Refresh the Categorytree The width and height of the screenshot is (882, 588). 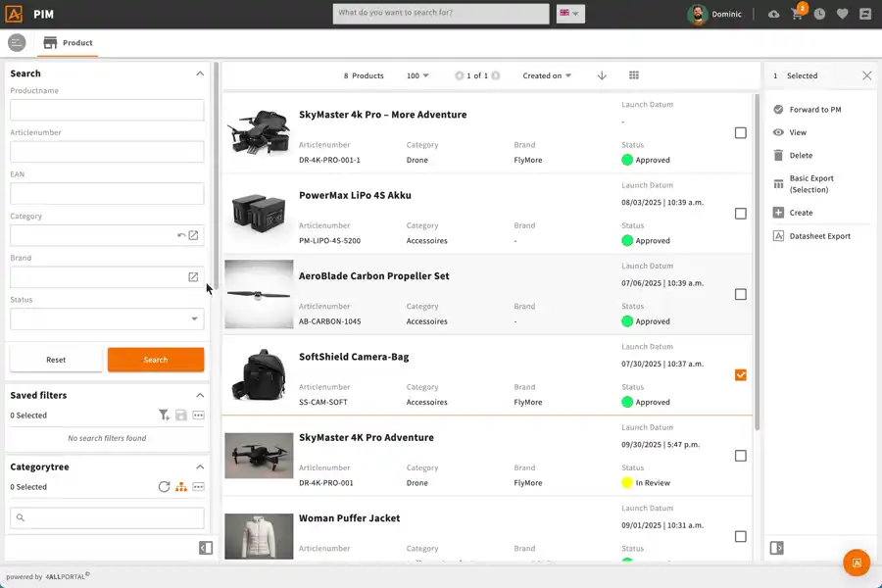coord(164,487)
